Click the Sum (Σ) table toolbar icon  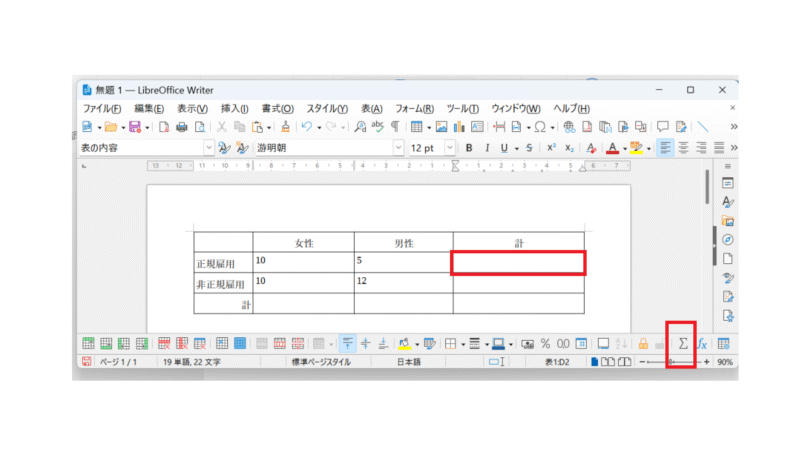pyautogui.click(x=683, y=344)
